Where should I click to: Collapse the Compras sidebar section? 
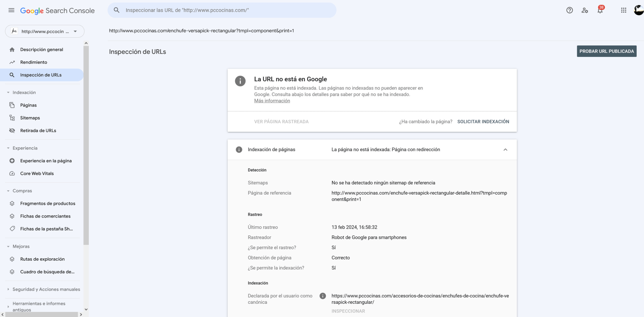tap(8, 191)
